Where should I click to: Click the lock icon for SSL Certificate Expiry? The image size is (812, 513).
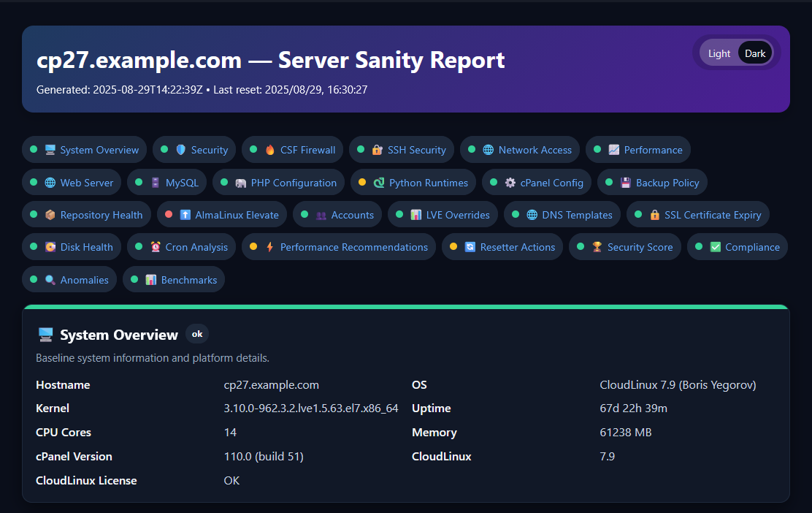pyautogui.click(x=654, y=215)
